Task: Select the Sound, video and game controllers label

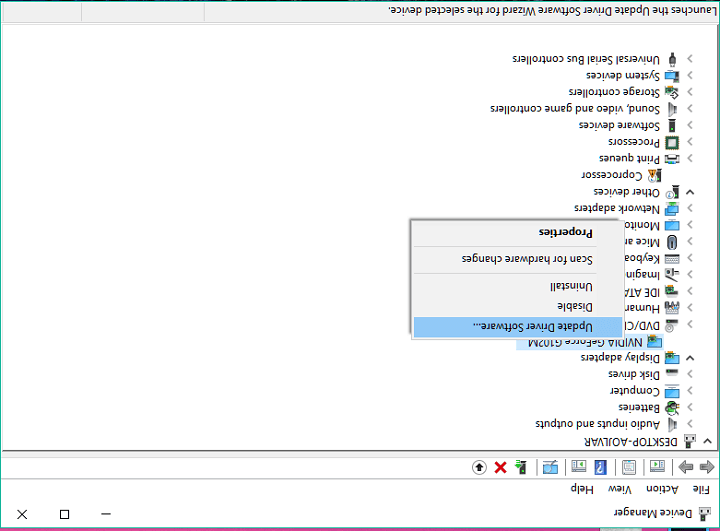Action: (575, 109)
